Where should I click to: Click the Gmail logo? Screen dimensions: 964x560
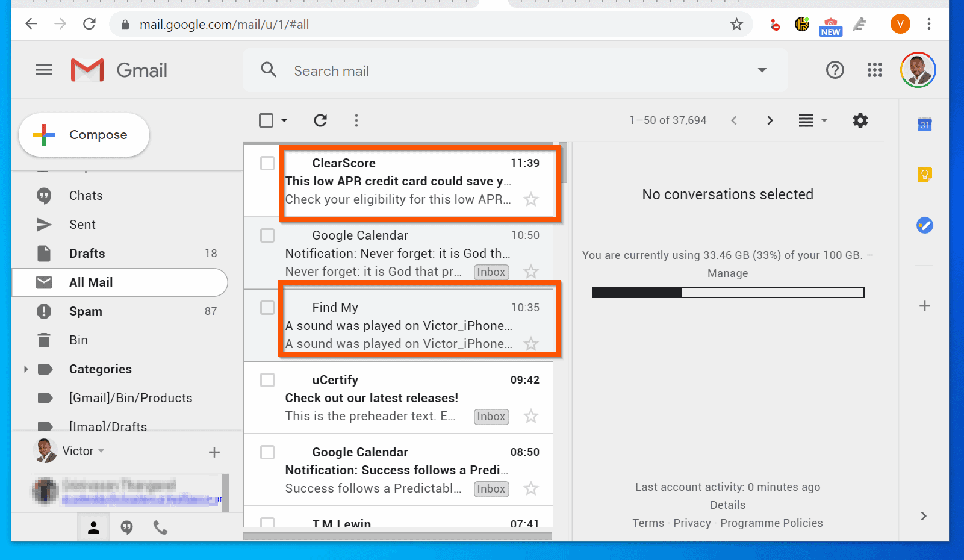click(x=119, y=70)
